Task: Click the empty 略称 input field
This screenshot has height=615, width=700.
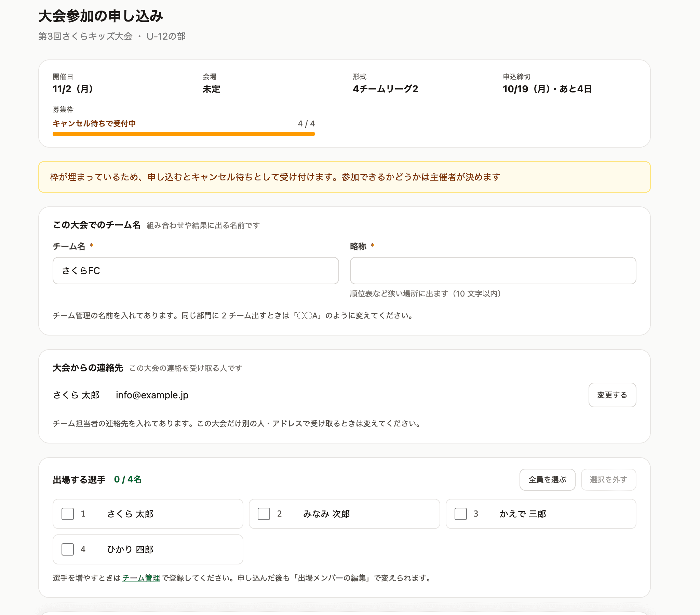Action: [x=493, y=271]
